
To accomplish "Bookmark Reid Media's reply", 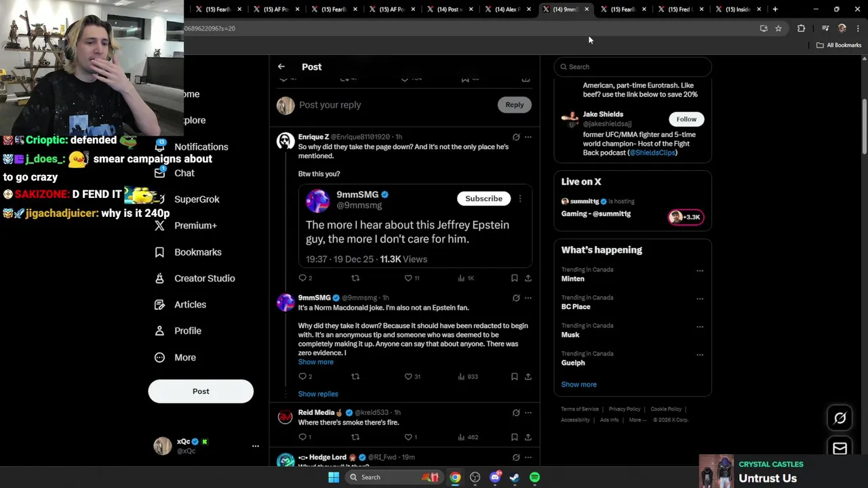I will click(515, 437).
